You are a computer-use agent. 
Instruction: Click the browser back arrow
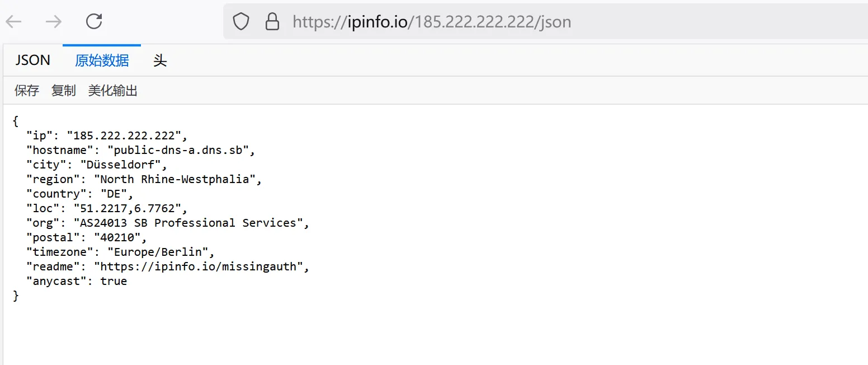click(x=13, y=22)
